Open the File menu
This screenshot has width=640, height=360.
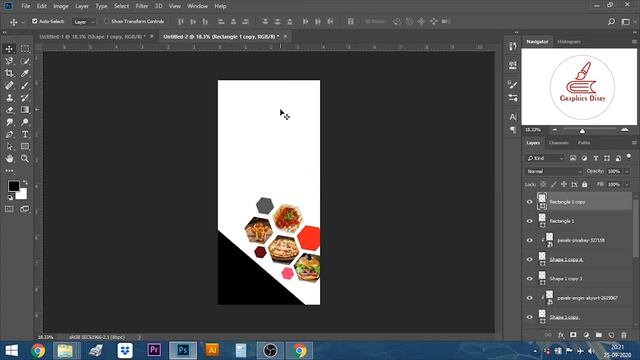(x=26, y=6)
